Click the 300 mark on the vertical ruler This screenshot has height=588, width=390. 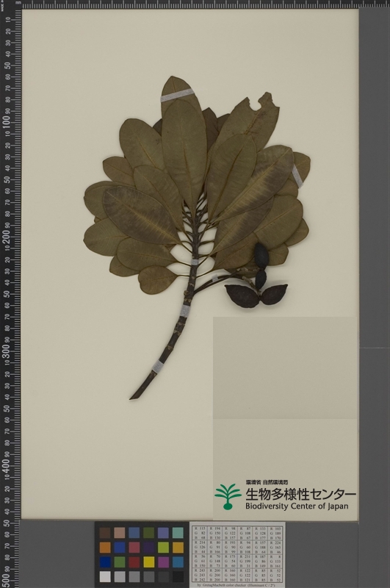[7, 351]
